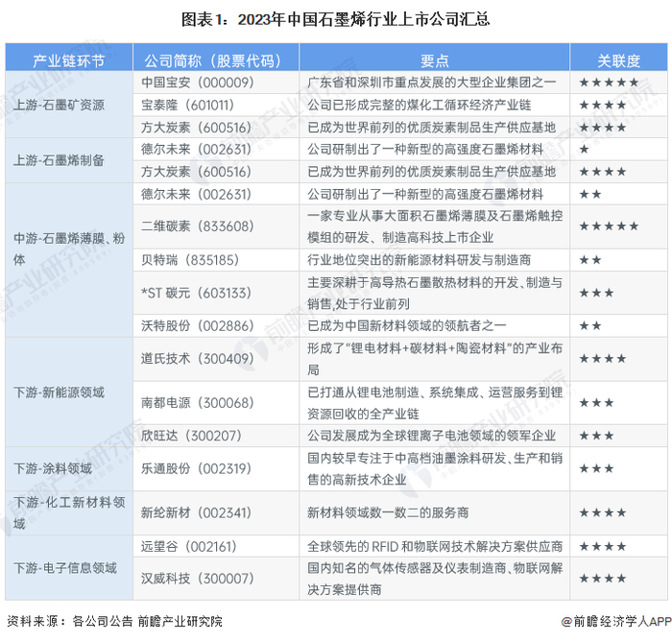Click the three-star rating in 乐通股份 row
Image resolution: width=672 pixels, height=641 pixels.
pyautogui.click(x=596, y=468)
